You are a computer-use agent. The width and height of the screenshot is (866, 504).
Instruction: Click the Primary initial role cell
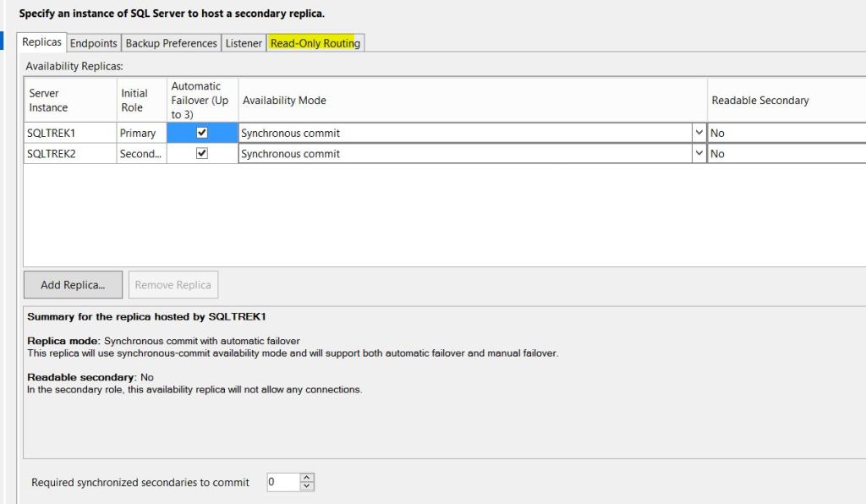[x=140, y=133]
